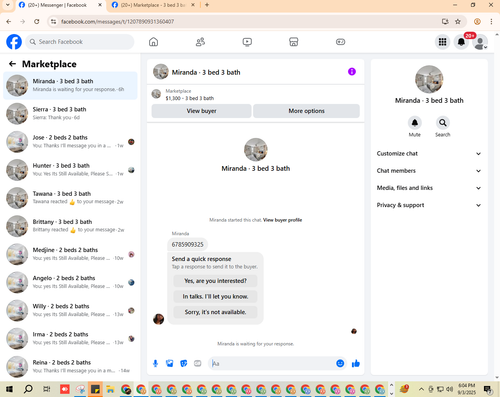Image resolution: width=500 pixels, height=397 pixels.
Task: Open Willy - 2 beds 2 baths conversation
Action: pyautogui.click(x=70, y=310)
